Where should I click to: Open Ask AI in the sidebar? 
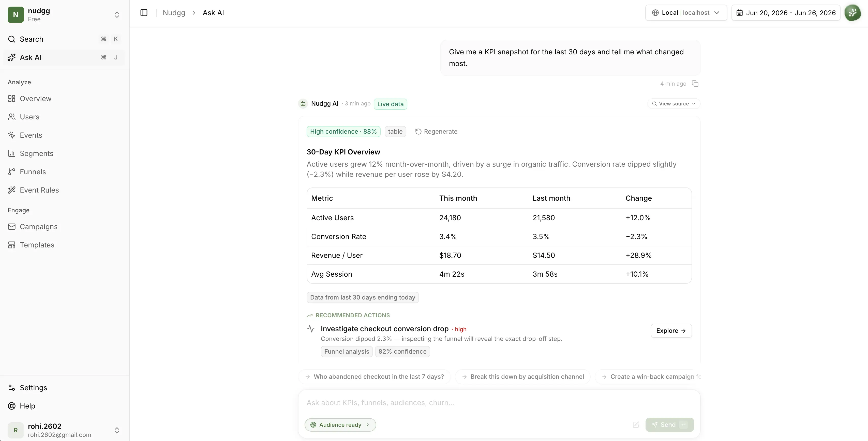pos(64,58)
